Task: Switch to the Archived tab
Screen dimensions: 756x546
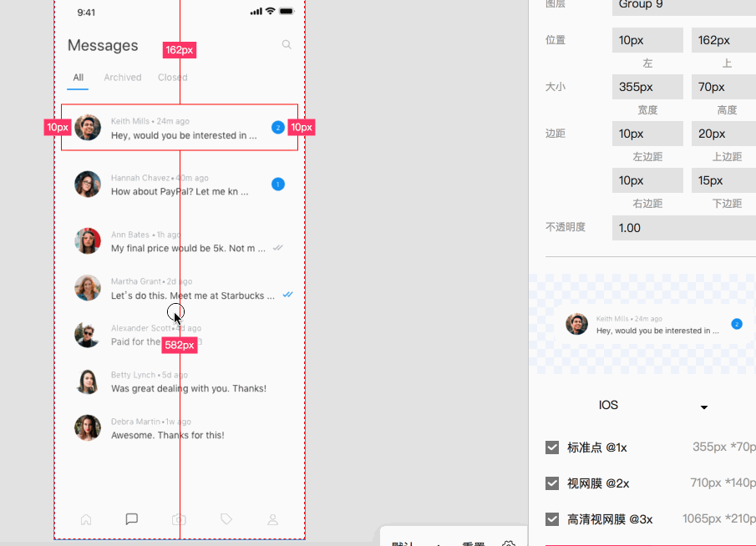Action: coord(123,78)
